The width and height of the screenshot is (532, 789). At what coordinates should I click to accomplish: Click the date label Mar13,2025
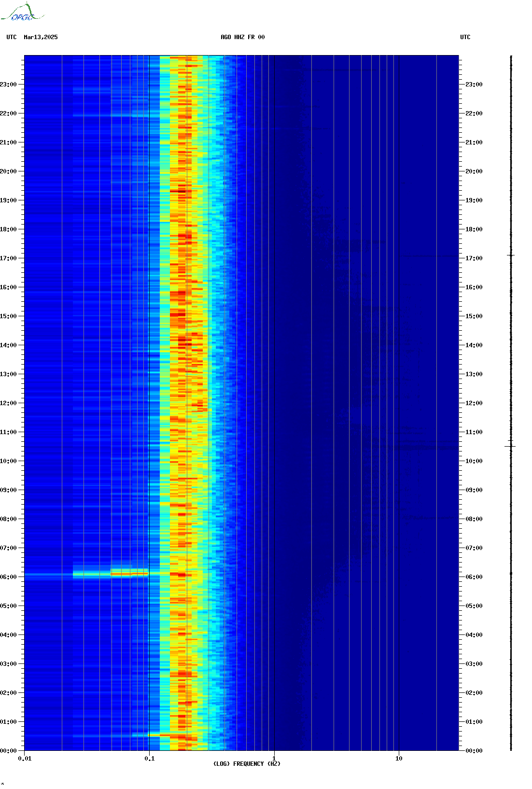[41, 37]
